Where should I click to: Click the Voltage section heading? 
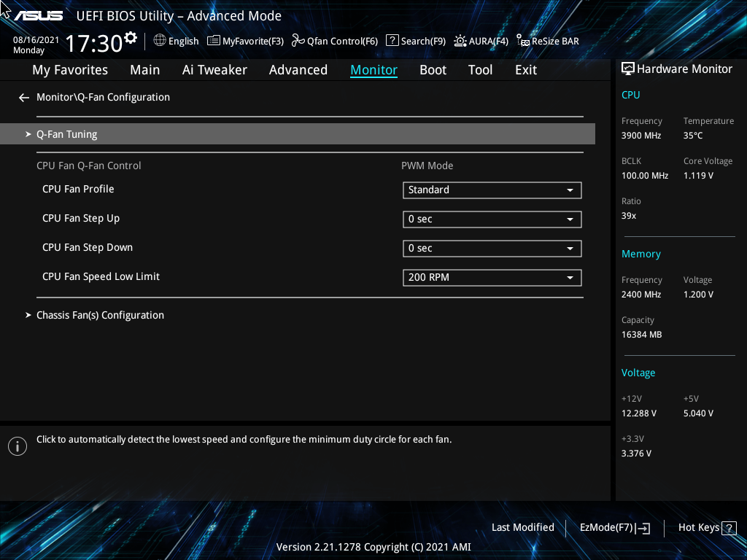(638, 373)
